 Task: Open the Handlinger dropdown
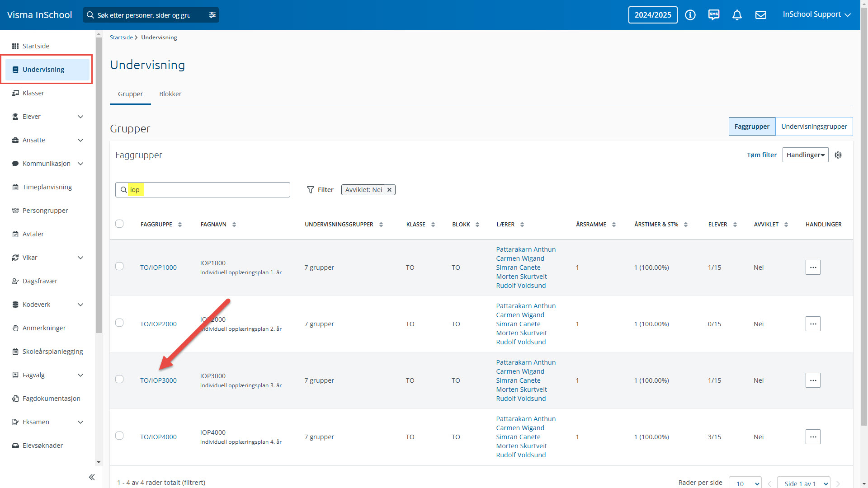tap(805, 155)
